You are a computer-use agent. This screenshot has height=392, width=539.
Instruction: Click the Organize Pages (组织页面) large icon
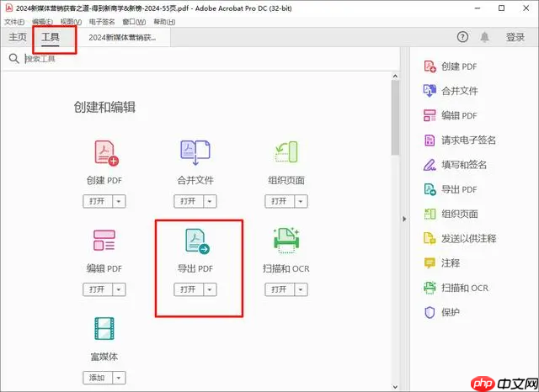pyautogui.click(x=286, y=152)
